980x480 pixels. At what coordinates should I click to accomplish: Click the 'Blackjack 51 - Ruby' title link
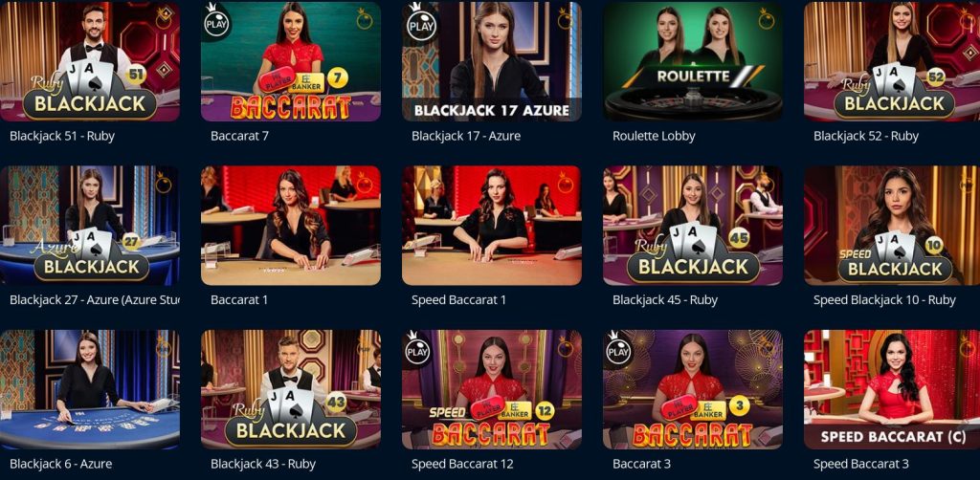62,136
